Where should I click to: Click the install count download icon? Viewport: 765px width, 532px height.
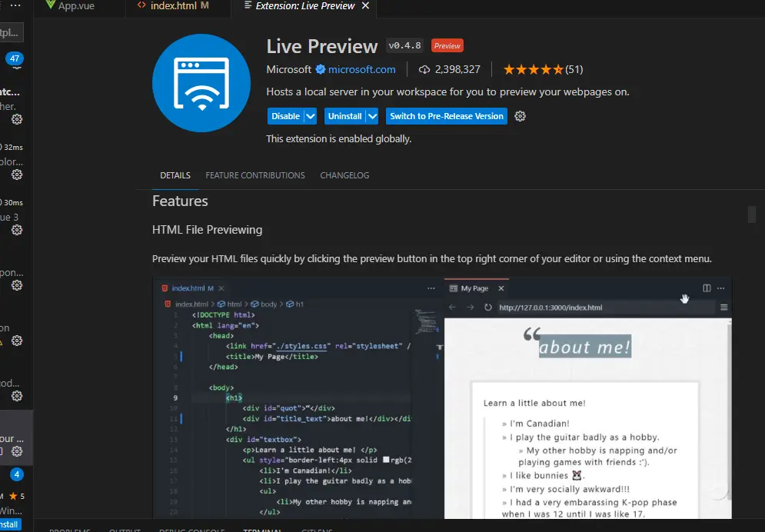click(424, 70)
